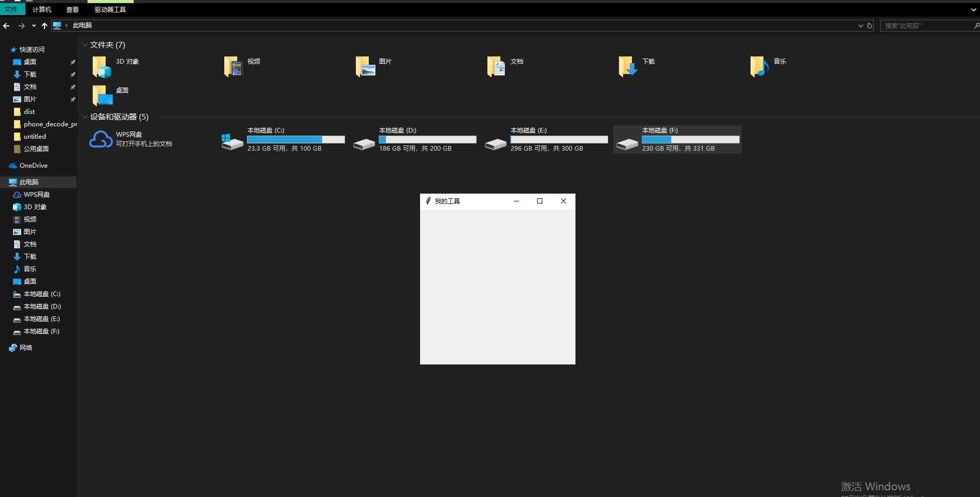
Task: Expand the ribbon with the chevron
Action: 973,10
